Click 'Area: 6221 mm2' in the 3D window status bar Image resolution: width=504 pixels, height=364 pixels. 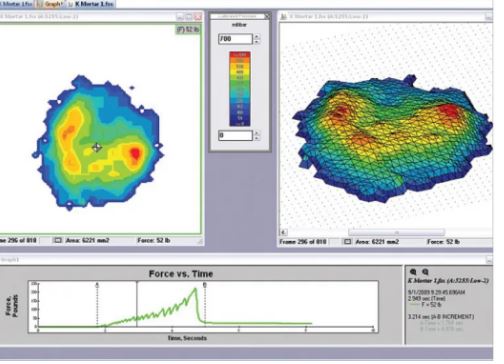click(377, 242)
